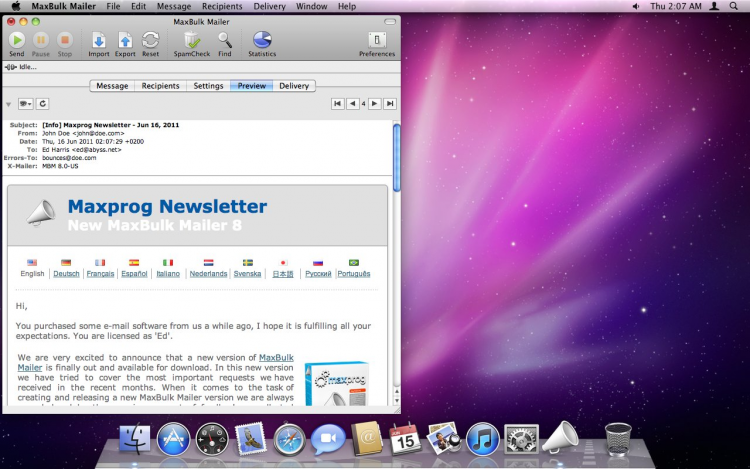The image size is (750, 469).
Task: Click the Reset toolbar icon
Action: point(150,44)
